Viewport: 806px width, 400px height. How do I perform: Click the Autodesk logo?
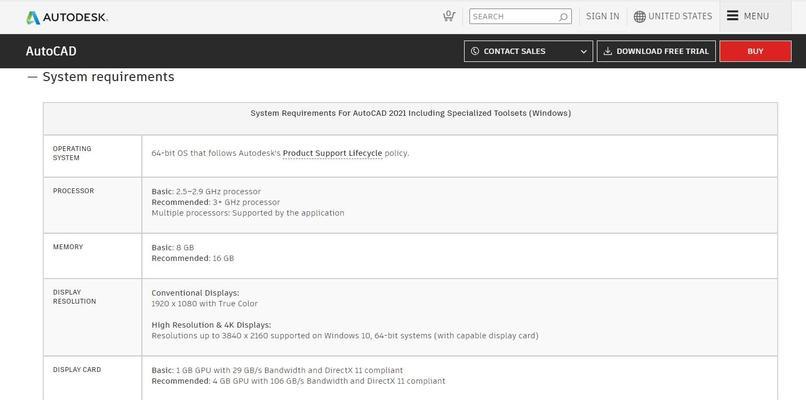67,17
